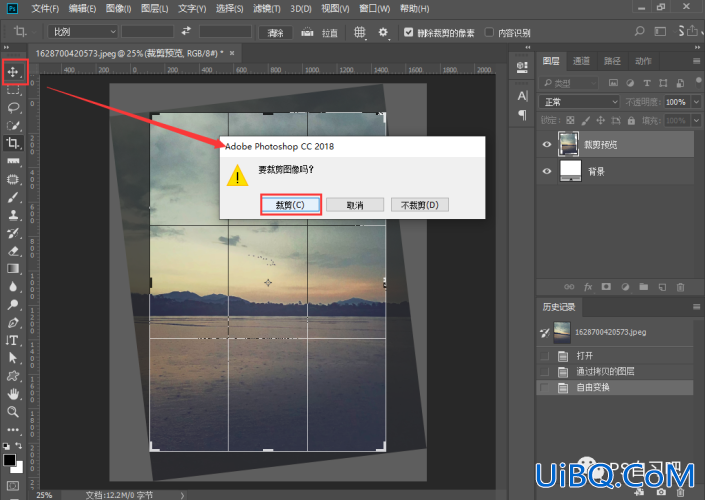Switch to the 路径 tab
Viewport: 705px width, 500px height.
tap(612, 61)
